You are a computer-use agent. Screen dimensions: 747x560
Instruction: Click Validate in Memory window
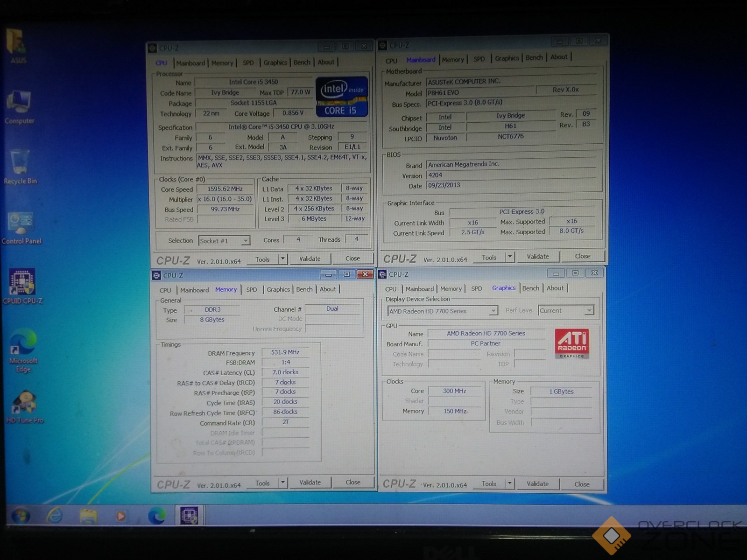click(x=310, y=483)
